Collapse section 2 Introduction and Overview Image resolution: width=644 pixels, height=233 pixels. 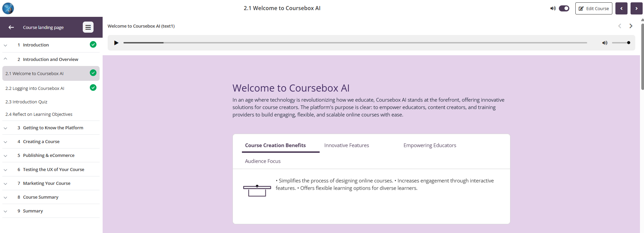pyautogui.click(x=5, y=59)
